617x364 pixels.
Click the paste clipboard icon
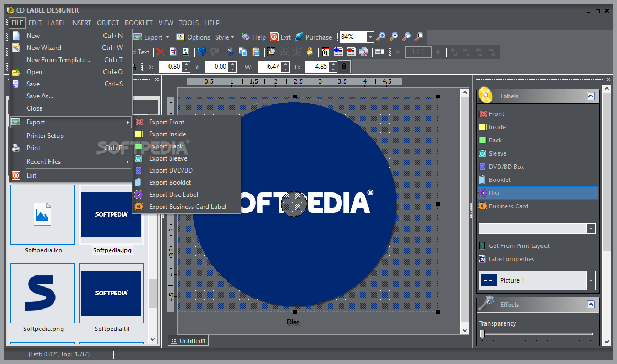tap(256, 52)
